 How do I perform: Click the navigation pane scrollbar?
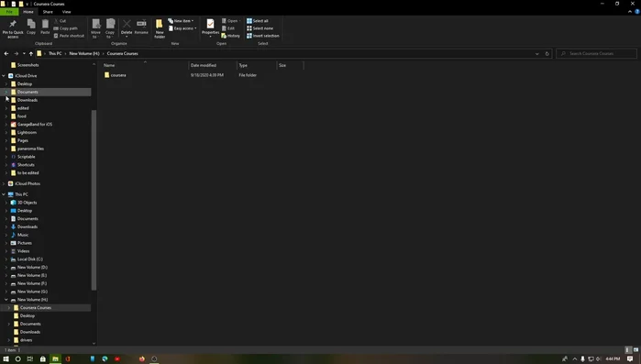coord(94,200)
